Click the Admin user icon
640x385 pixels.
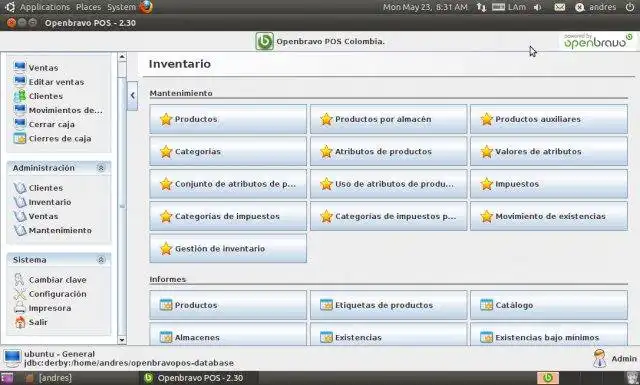click(600, 358)
